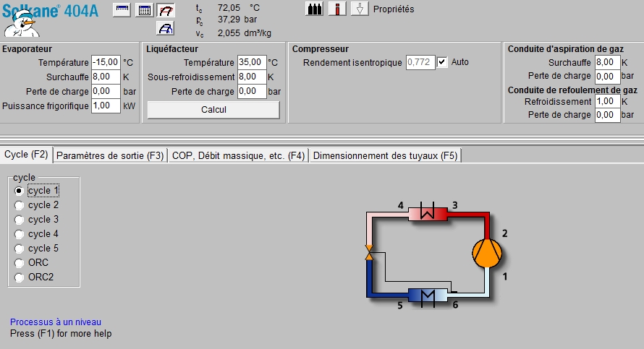Click point label 4 in the diagram
The width and height of the screenshot is (644, 349).
[400, 205]
